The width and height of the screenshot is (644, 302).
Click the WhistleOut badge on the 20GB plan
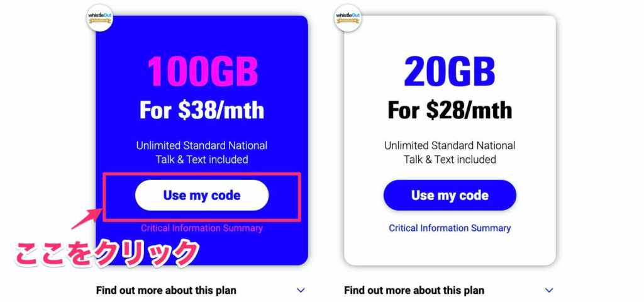click(x=348, y=18)
